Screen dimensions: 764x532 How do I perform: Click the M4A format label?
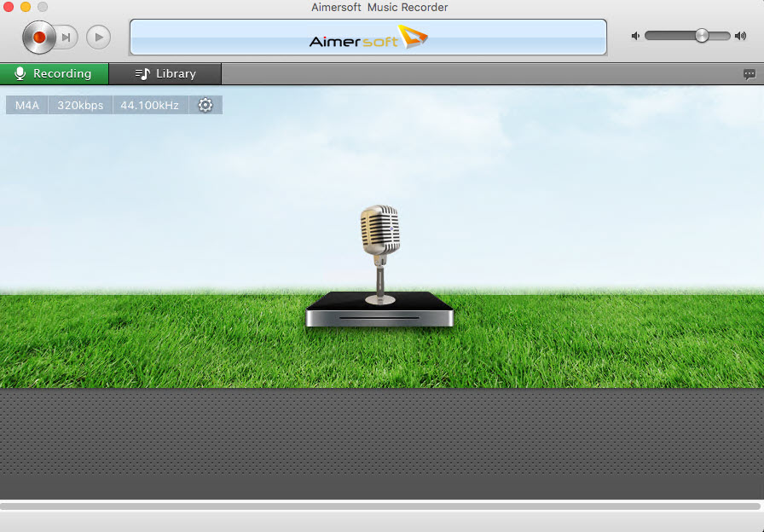[x=26, y=105]
